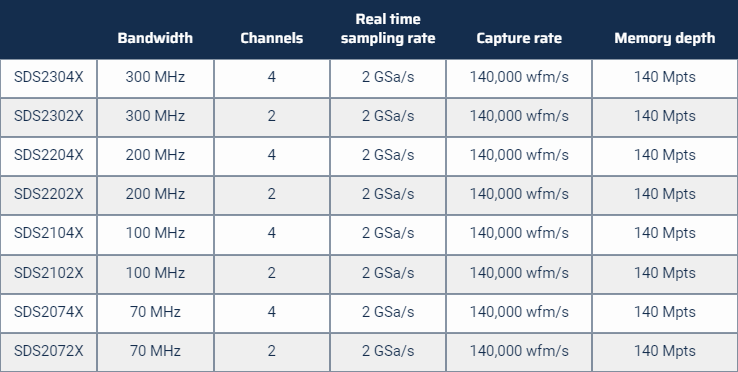Click the Capture rate column header

519,38
